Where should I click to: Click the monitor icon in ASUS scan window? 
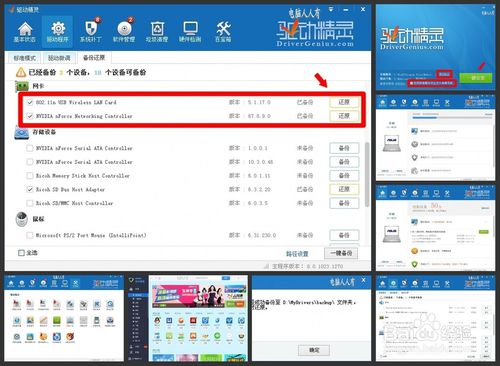point(436,102)
